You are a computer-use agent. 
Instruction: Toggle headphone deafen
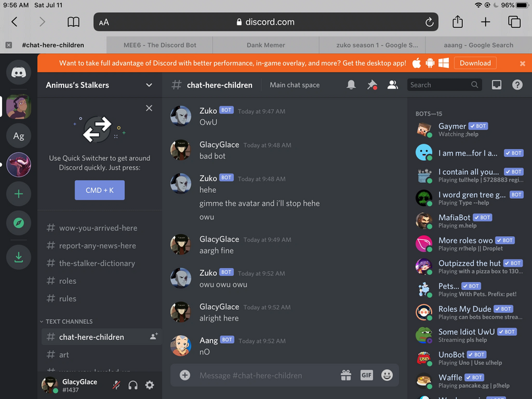coord(133,385)
